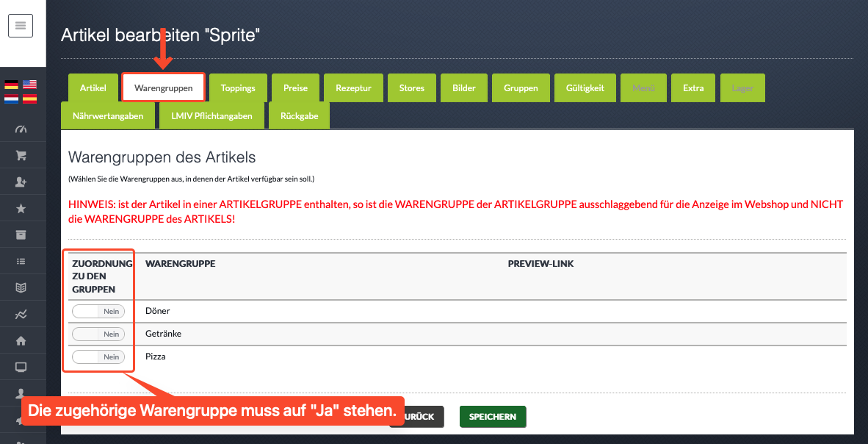Open the open-book sidebar icon
Image resolution: width=868 pixels, height=444 pixels.
[x=21, y=287]
